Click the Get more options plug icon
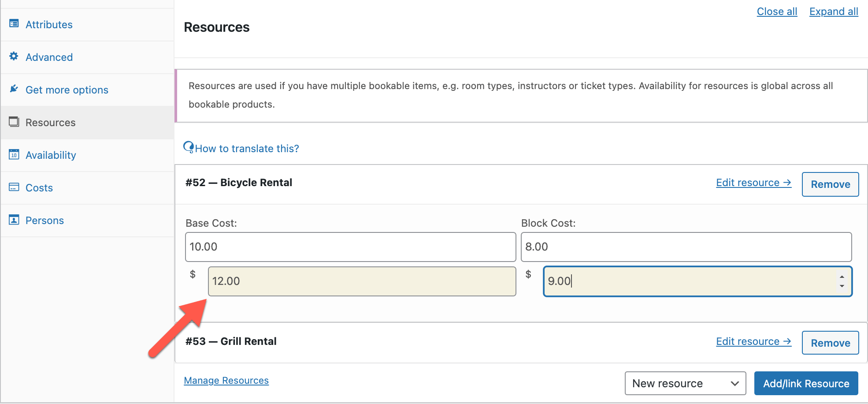868x404 pixels. point(14,89)
